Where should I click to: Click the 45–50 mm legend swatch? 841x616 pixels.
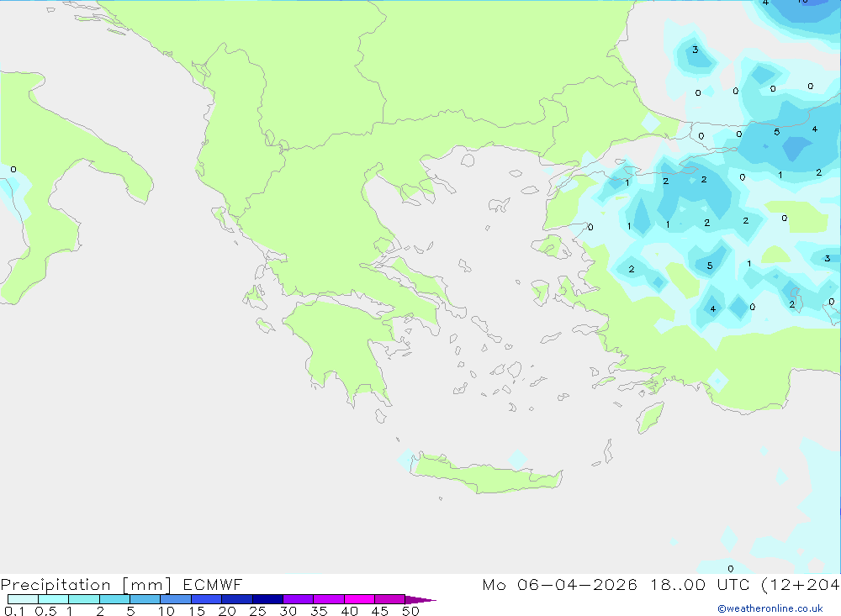point(389,599)
